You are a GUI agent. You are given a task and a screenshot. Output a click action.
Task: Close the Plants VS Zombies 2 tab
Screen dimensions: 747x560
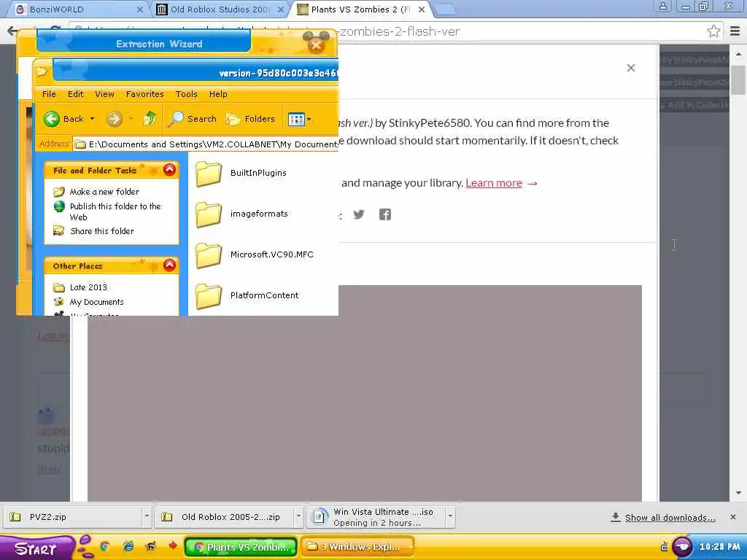(x=422, y=9)
